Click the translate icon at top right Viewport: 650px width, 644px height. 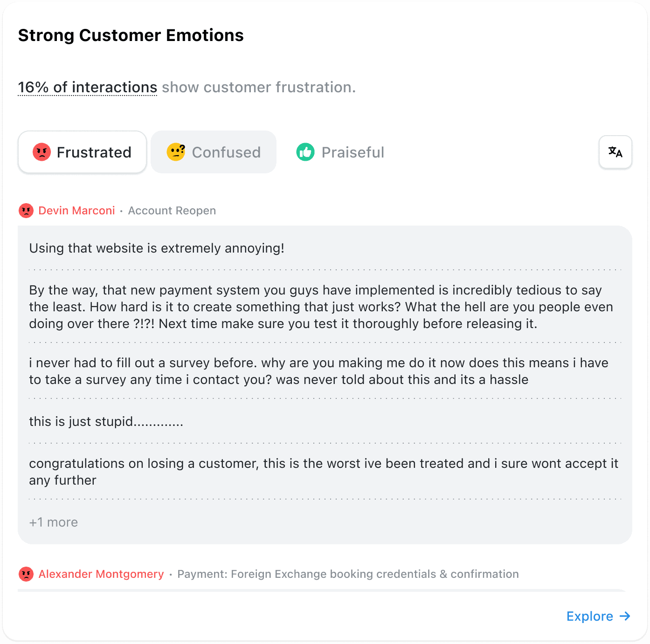pyautogui.click(x=615, y=152)
